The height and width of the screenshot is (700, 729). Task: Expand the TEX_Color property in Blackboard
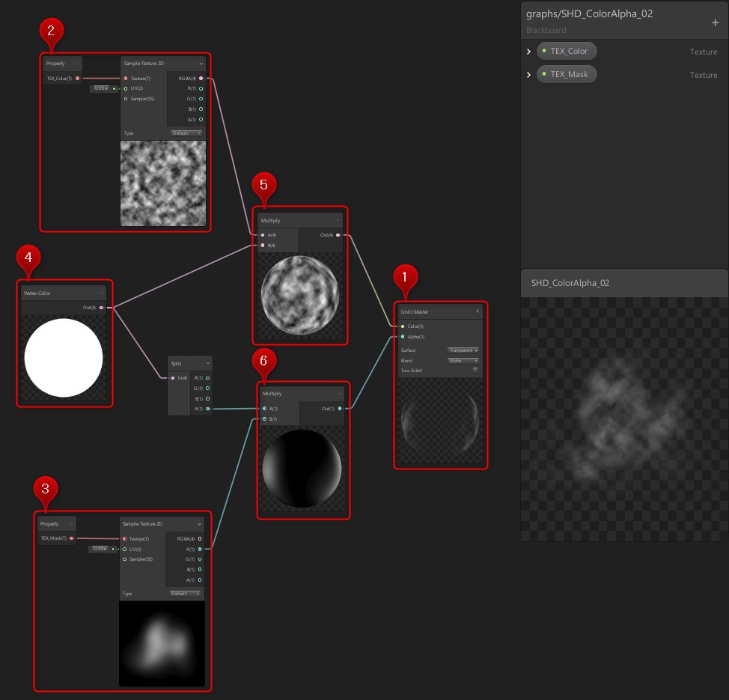528,51
